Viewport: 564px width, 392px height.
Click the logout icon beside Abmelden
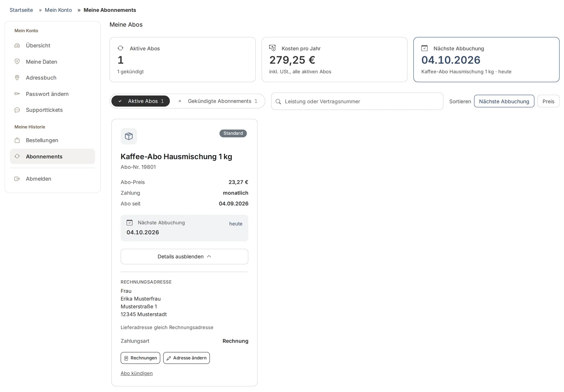click(x=17, y=179)
